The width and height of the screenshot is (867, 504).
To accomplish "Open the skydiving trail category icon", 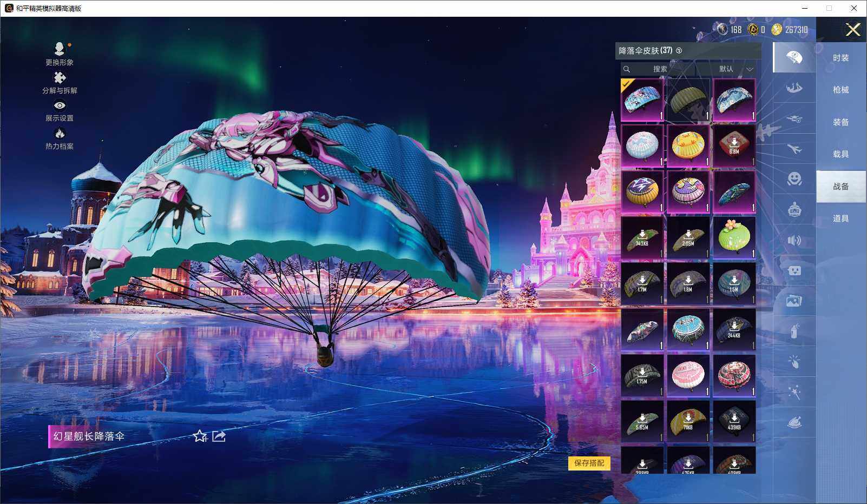I will 794,87.
